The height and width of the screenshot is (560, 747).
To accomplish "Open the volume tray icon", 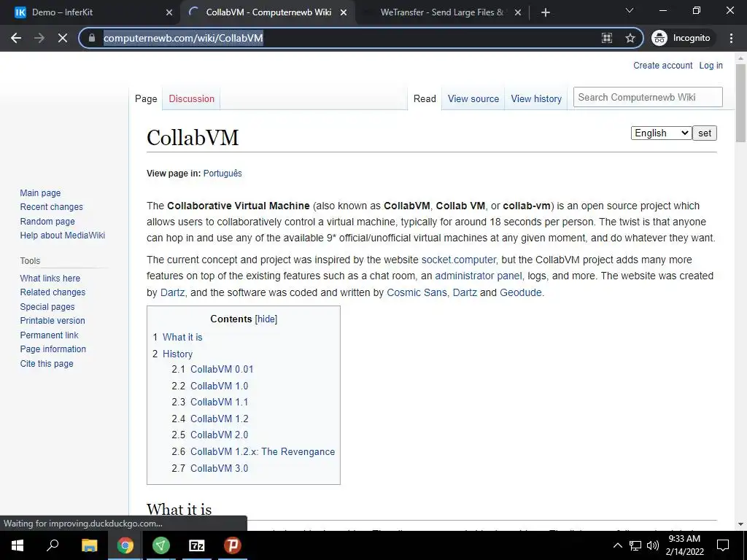I will click(x=653, y=545).
